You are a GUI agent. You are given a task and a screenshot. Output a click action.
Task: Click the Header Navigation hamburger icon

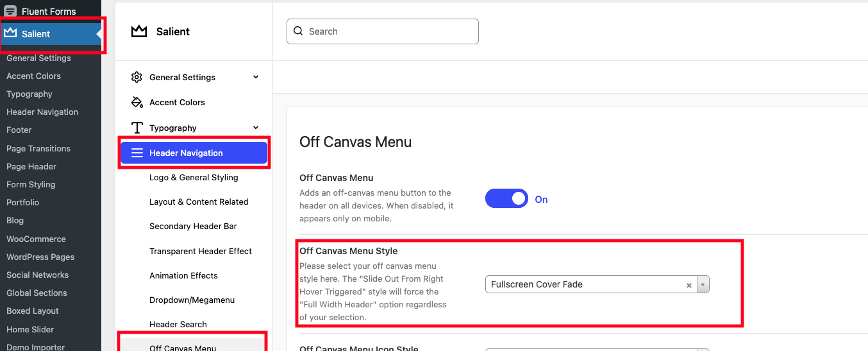tap(137, 153)
